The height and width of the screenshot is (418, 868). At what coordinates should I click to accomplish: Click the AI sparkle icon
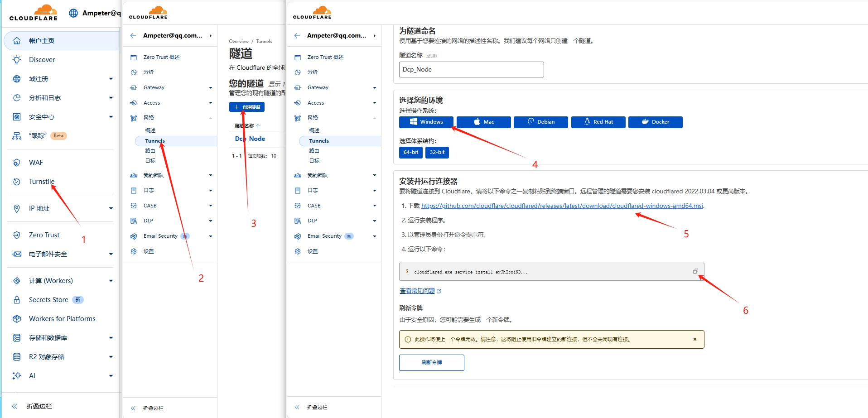[x=17, y=376]
